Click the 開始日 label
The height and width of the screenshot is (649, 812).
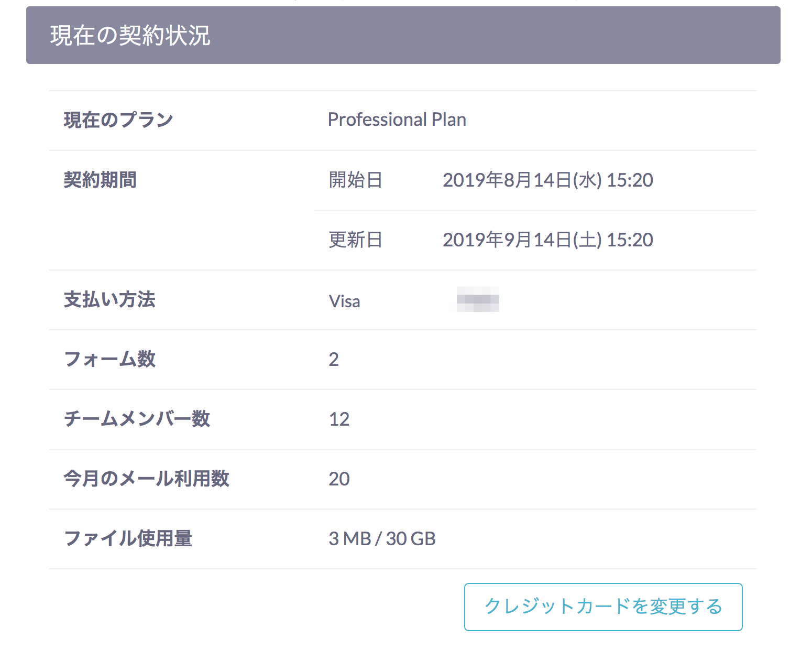pyautogui.click(x=356, y=180)
